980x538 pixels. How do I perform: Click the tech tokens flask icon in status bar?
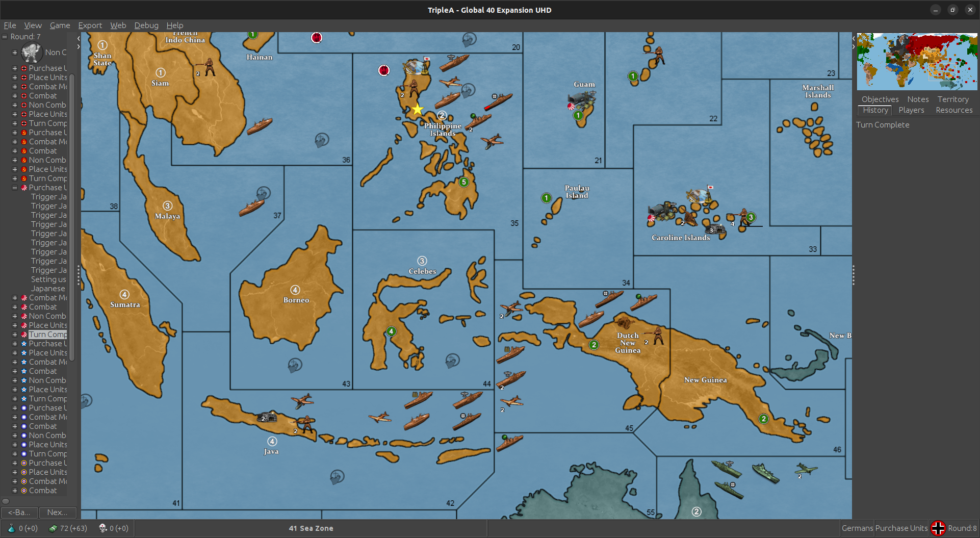click(11, 528)
